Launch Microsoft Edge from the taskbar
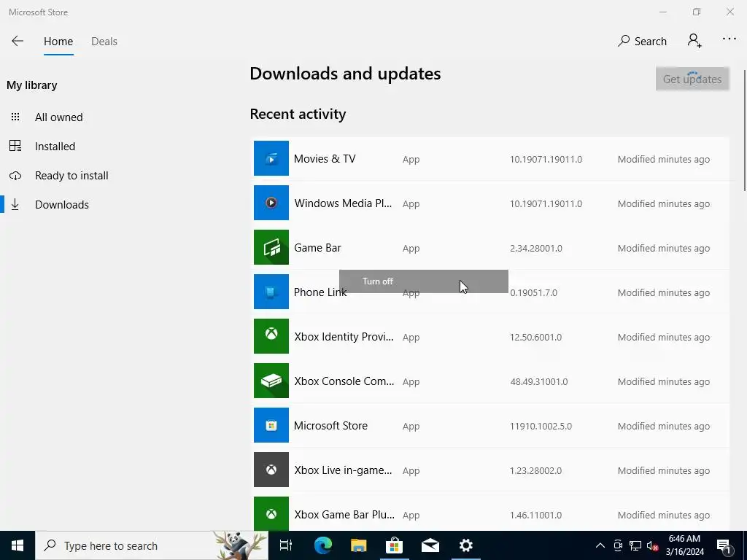The image size is (747, 560). 323,545
